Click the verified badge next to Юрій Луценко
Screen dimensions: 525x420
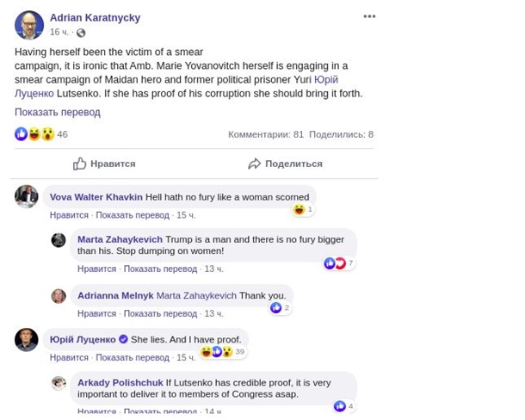pos(123,339)
